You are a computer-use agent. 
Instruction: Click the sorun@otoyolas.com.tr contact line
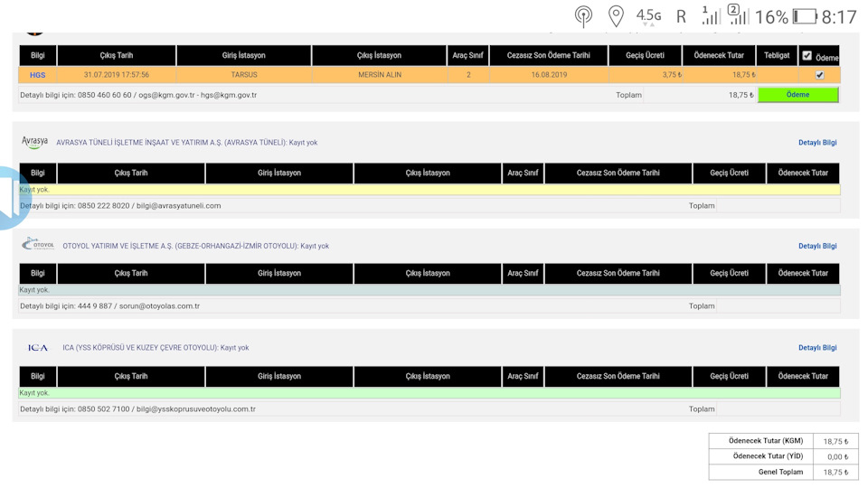tap(109, 305)
